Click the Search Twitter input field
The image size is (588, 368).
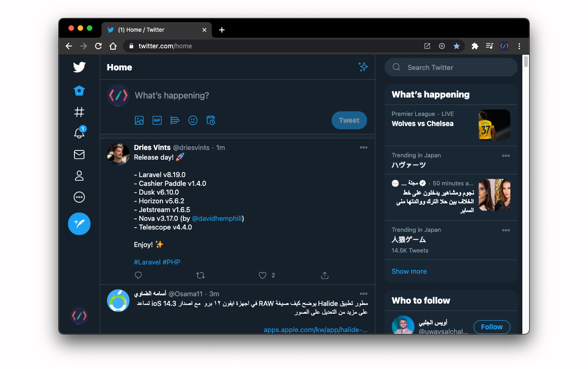[x=451, y=67]
